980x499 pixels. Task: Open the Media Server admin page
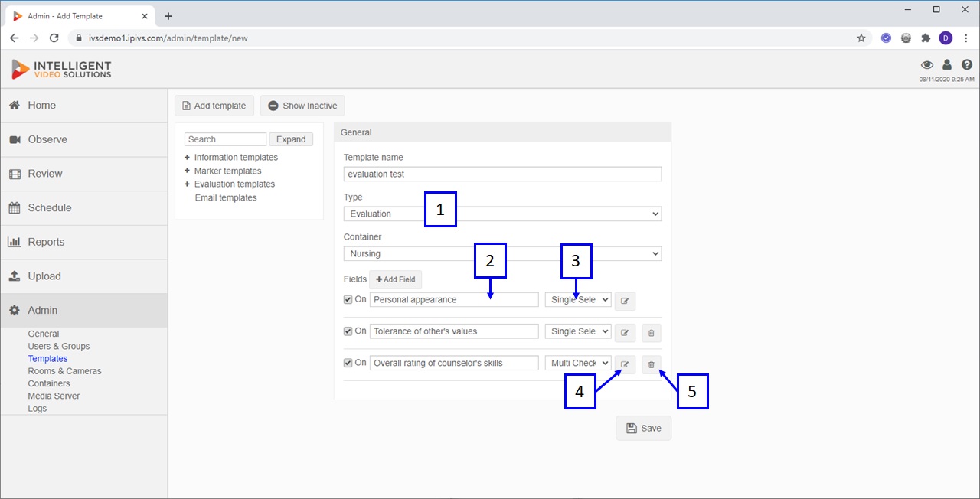click(54, 396)
